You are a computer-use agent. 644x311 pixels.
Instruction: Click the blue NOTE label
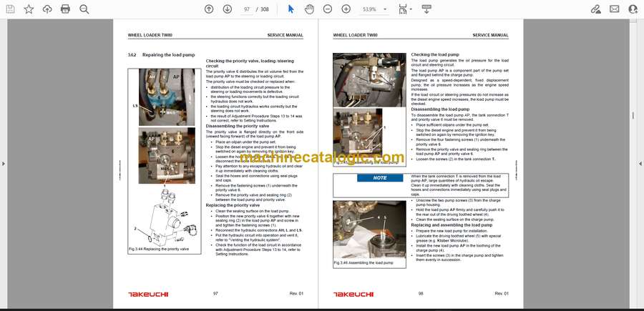pos(380,178)
